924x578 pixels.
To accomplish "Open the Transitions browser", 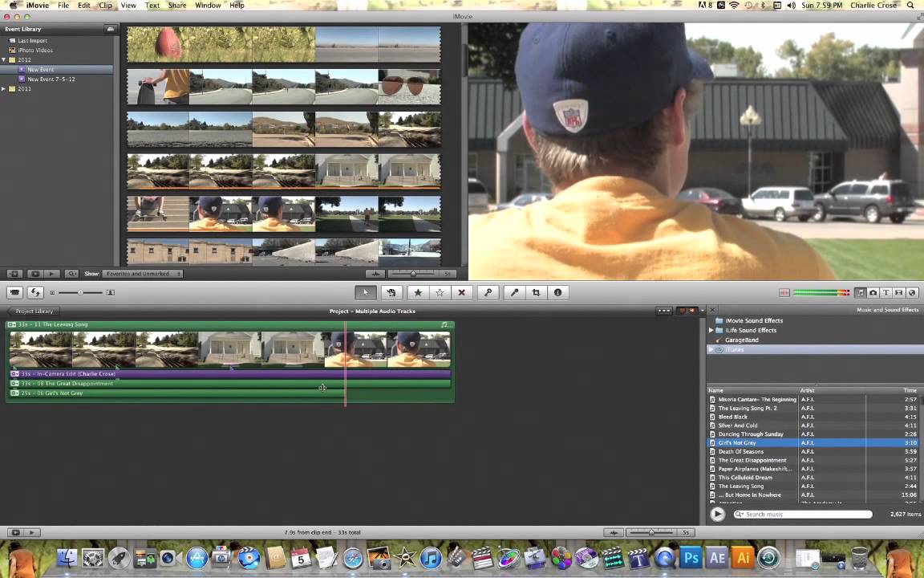I will (x=898, y=292).
